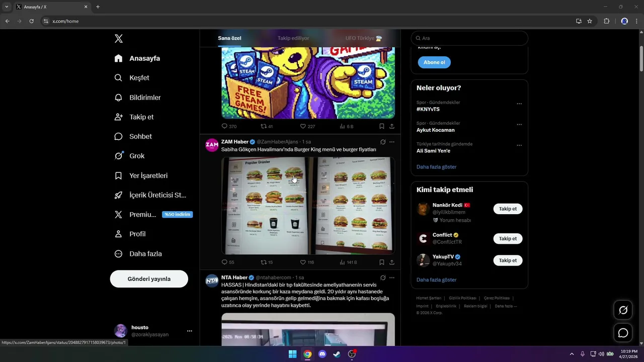Image resolution: width=644 pixels, height=362 pixels.
Task: Open Sohbet chat
Action: pyautogui.click(x=133, y=136)
